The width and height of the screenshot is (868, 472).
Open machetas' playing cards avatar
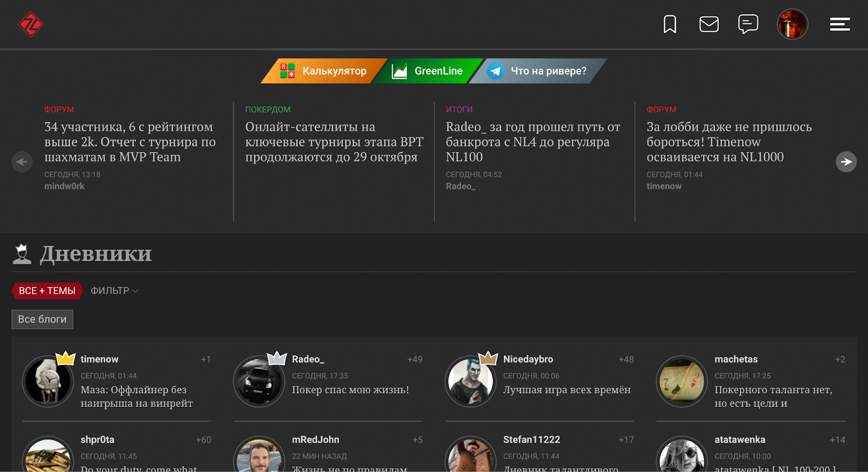(682, 381)
